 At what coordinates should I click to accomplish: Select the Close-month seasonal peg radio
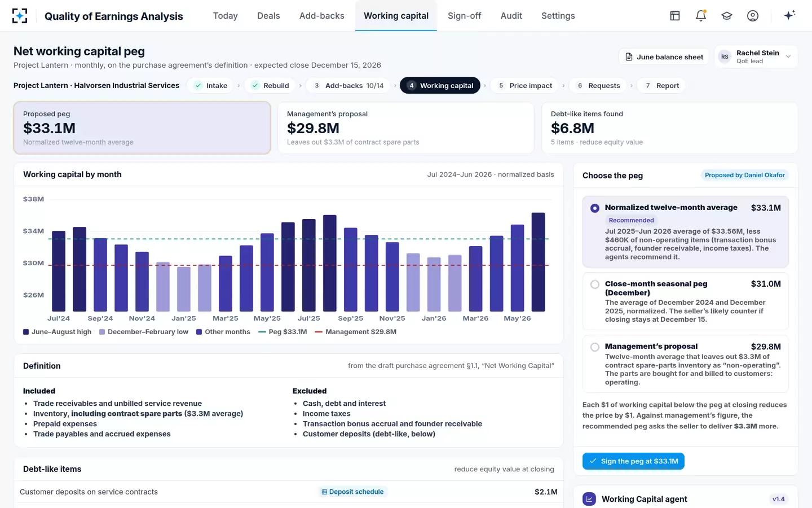595,284
